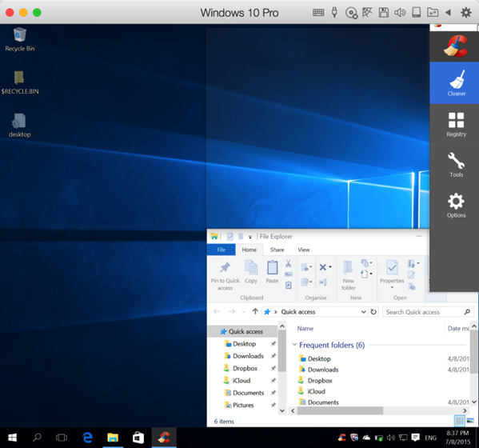This screenshot has width=479, height=448.
Task: Click the sound icon in VM toolbar
Action: tap(400, 13)
